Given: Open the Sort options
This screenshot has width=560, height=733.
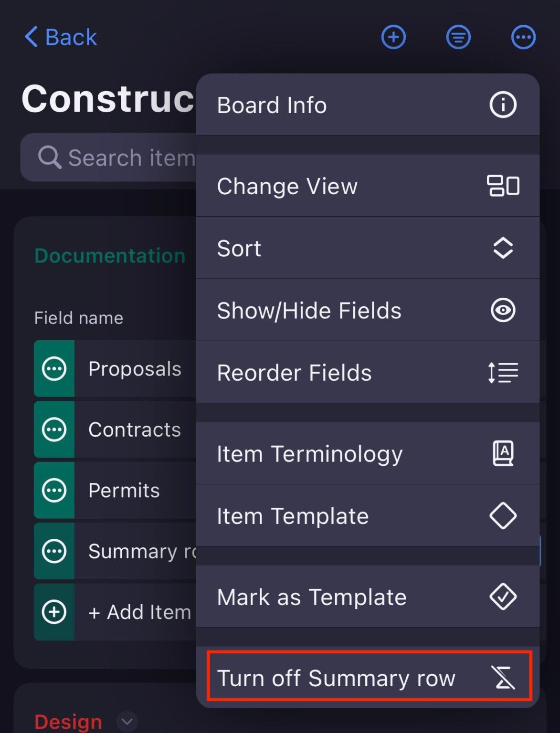Looking at the screenshot, I should [x=368, y=248].
